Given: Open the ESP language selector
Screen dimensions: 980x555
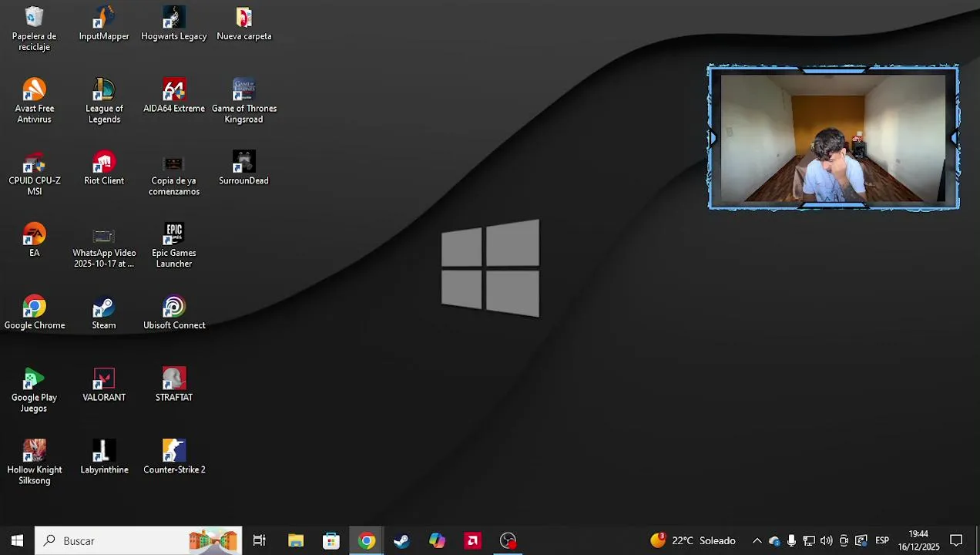Looking at the screenshot, I should 882,540.
